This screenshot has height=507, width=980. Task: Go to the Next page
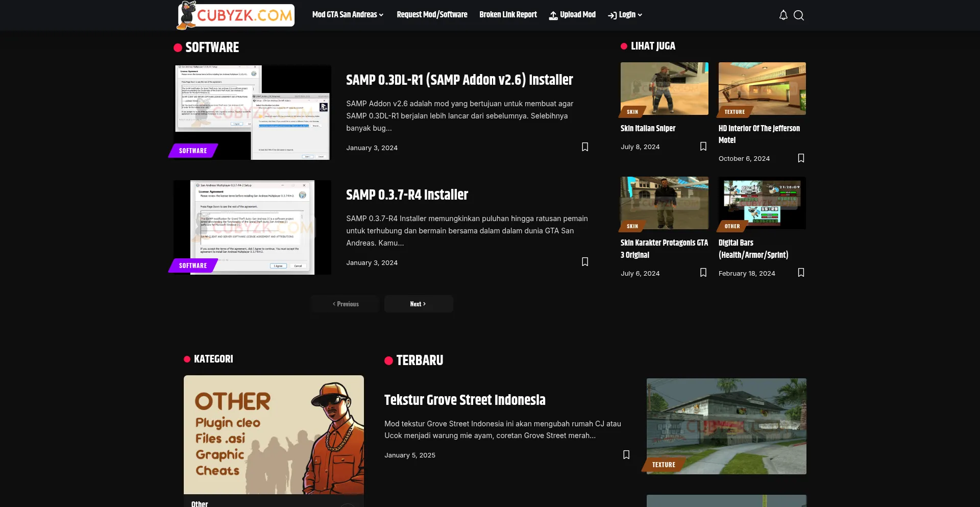(419, 304)
